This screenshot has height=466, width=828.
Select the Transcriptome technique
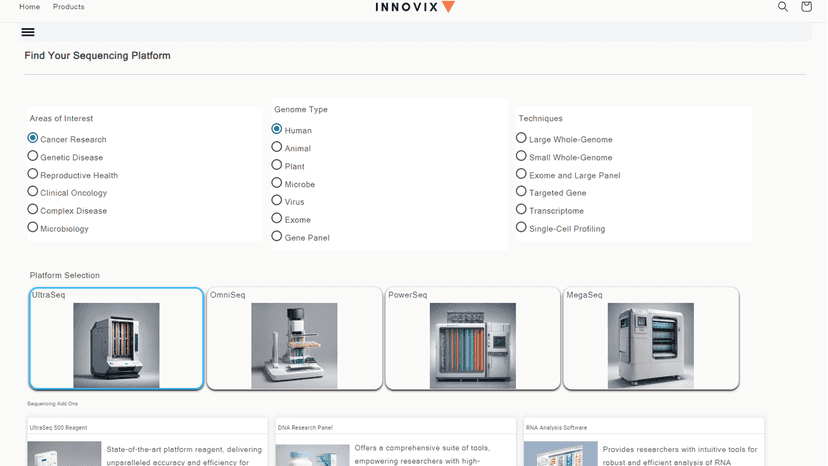click(x=521, y=209)
